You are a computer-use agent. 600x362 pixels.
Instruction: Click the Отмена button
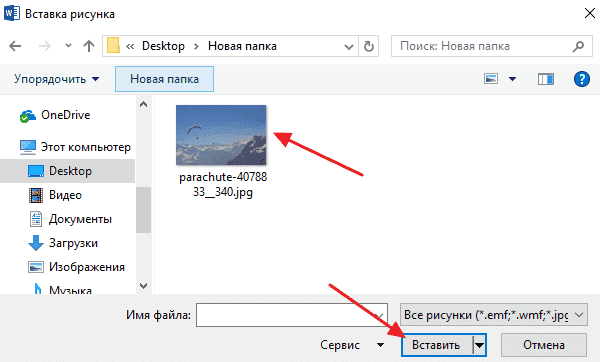(544, 345)
